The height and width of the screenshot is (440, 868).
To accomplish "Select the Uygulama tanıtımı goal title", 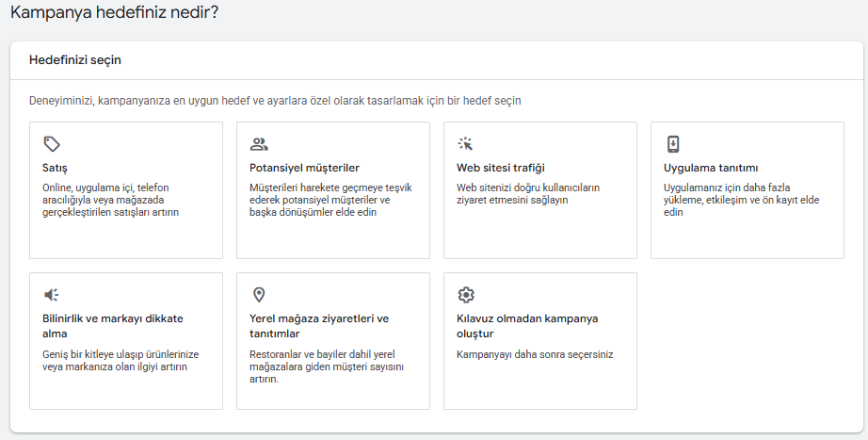I will [x=711, y=168].
